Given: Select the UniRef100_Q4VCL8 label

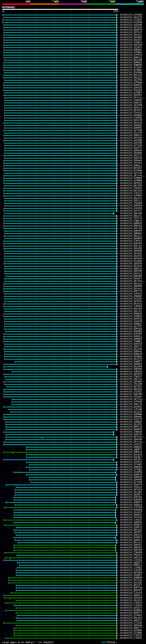Looking at the screenshot, I should coord(131,108).
